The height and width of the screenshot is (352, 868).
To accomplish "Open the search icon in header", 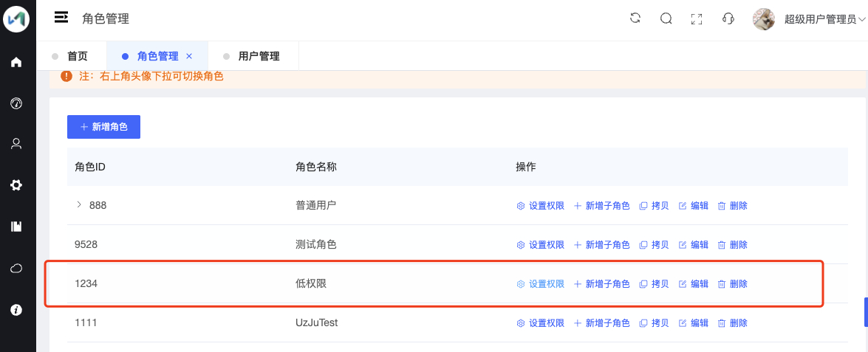I will pyautogui.click(x=666, y=18).
